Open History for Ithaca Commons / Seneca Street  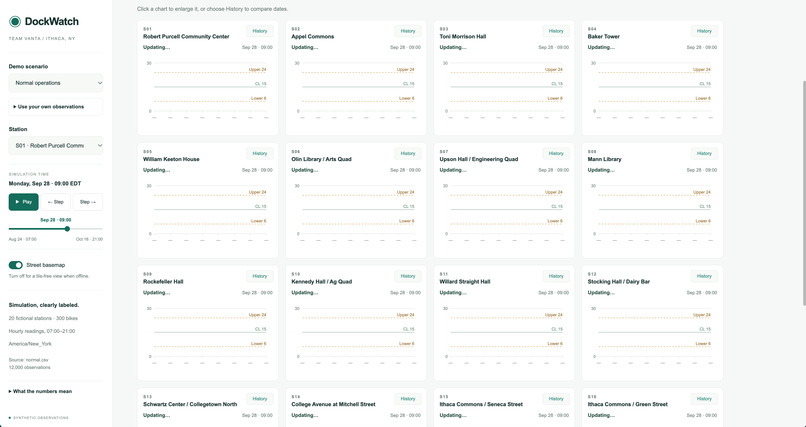click(556, 399)
